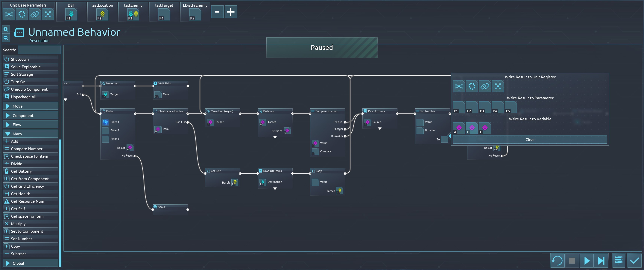Screen dimensions: 644x270
Task: Click the play button
Action: pyautogui.click(x=587, y=261)
